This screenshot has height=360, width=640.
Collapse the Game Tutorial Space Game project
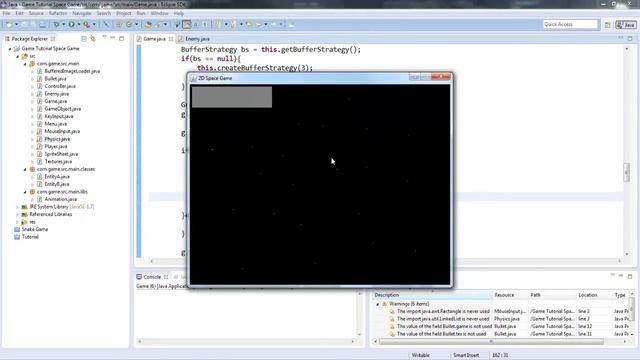tap(10, 49)
